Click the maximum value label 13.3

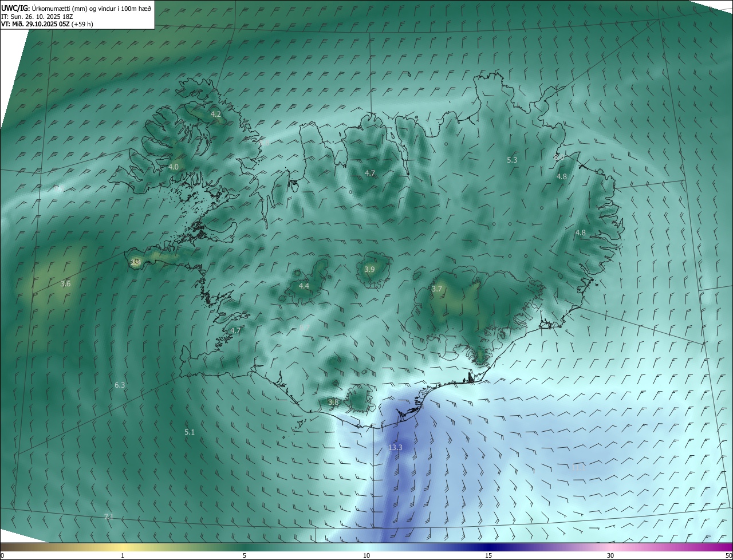click(x=395, y=448)
